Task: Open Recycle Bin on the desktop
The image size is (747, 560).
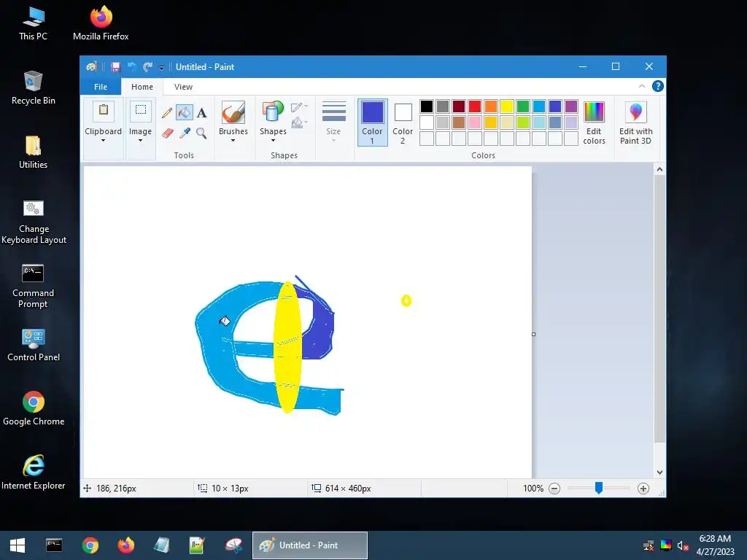Action: [34, 87]
